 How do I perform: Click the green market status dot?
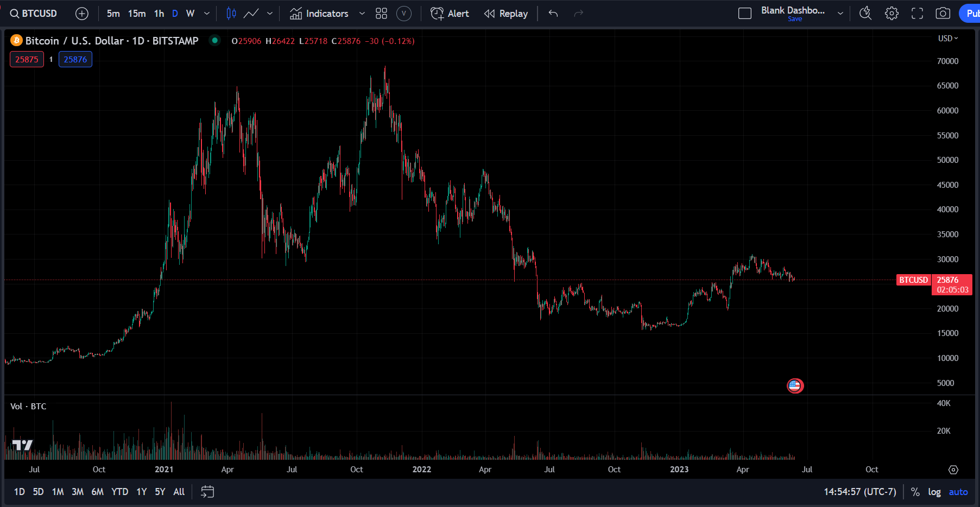[215, 40]
